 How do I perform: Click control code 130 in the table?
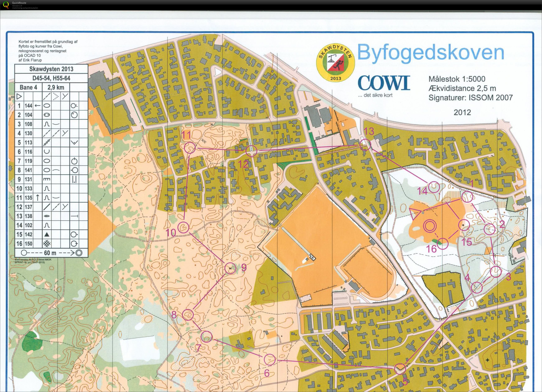(28, 133)
